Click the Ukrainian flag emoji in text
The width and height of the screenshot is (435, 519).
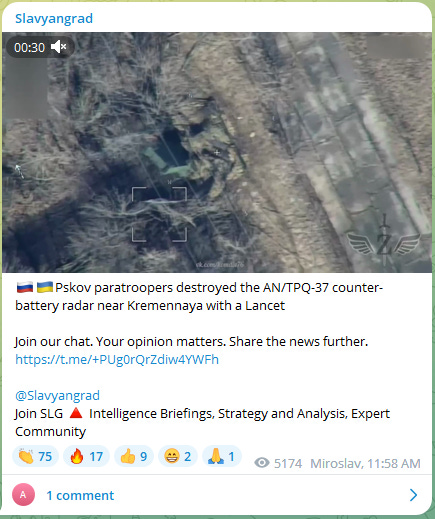[45, 287]
